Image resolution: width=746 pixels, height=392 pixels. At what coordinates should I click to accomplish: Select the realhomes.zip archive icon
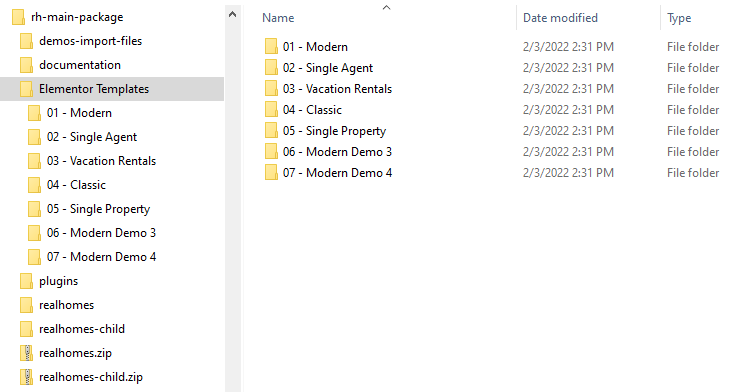pos(27,353)
